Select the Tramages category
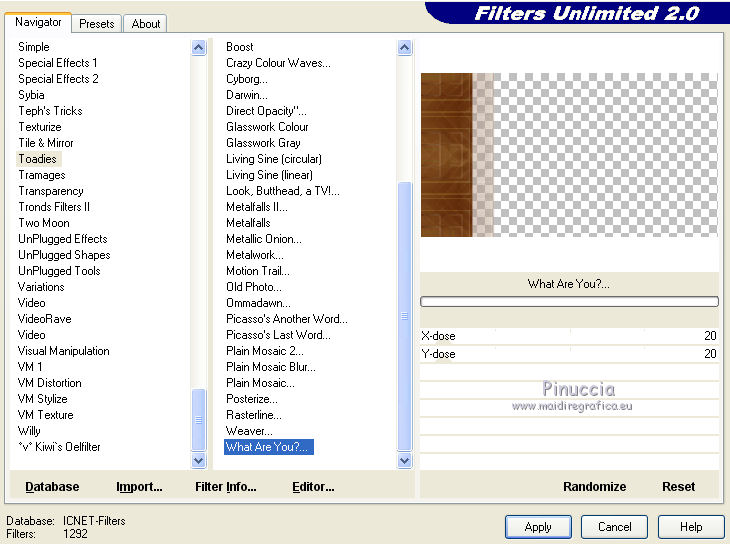 tap(42, 175)
